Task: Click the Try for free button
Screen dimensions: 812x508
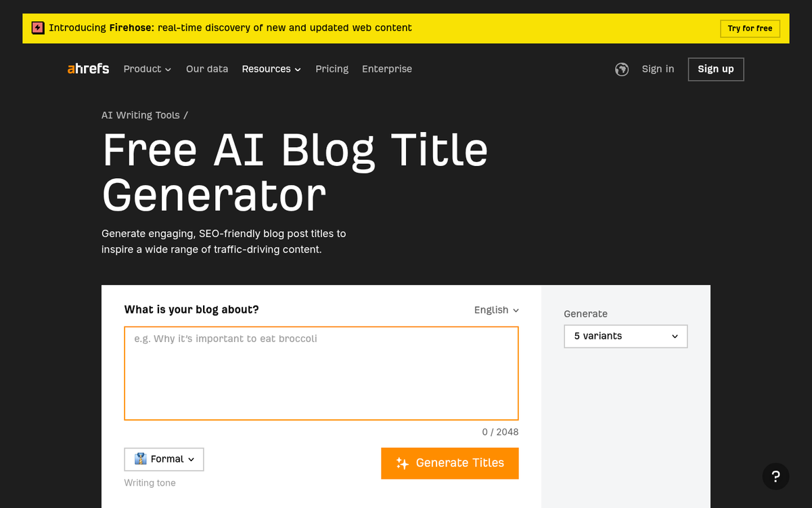Action: 750,28
